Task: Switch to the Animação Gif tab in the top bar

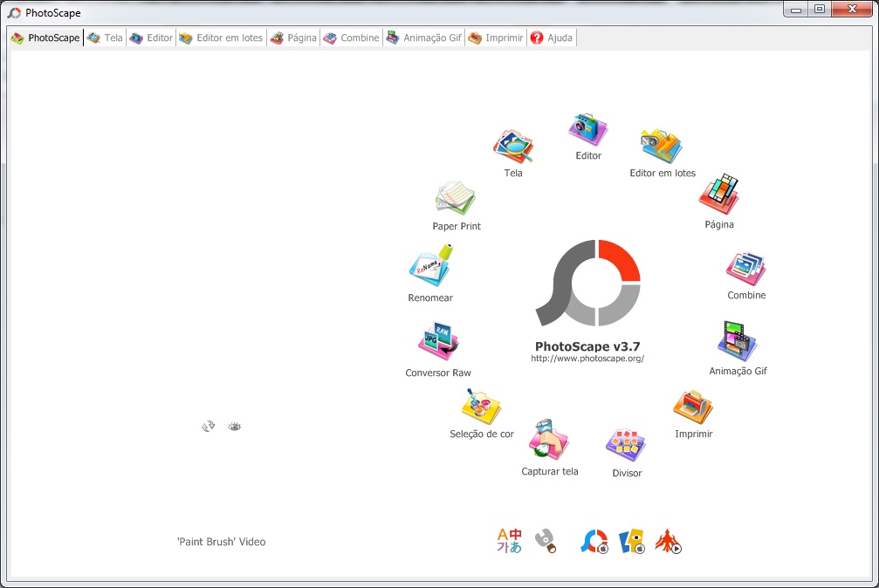Action: (424, 38)
